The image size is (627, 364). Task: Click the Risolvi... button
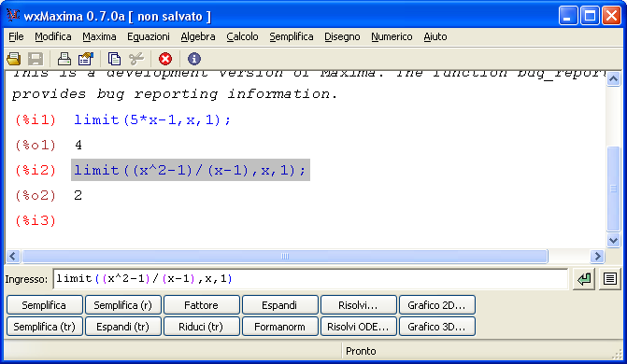click(358, 305)
